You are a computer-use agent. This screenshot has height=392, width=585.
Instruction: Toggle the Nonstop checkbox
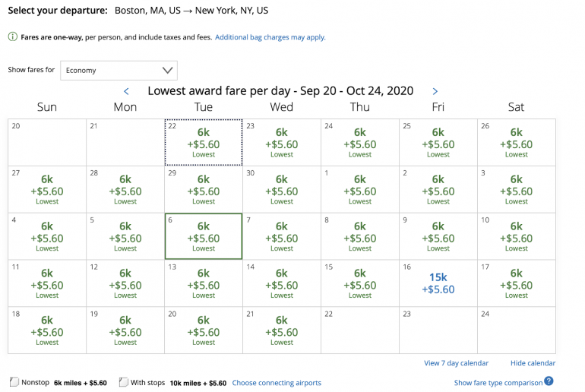point(14,382)
